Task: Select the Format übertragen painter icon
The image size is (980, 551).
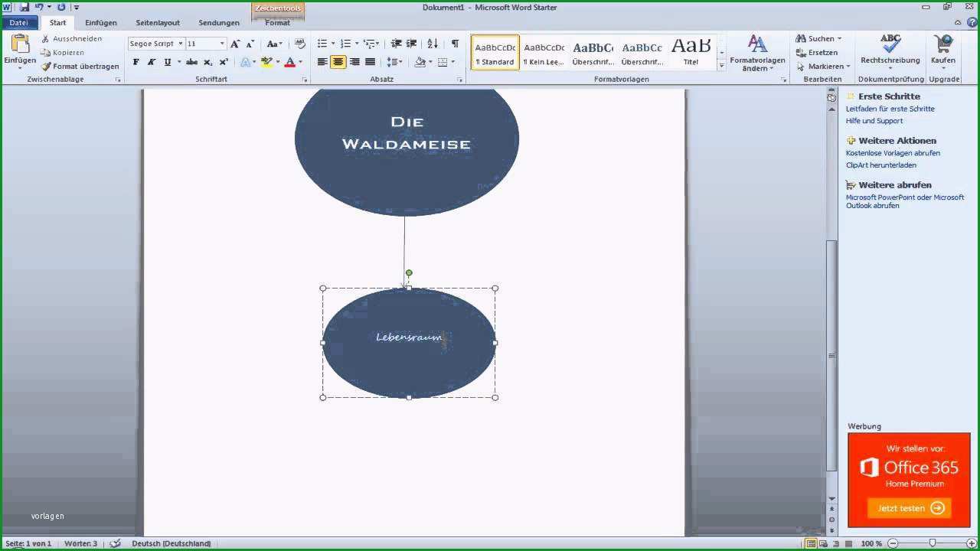Action: [x=46, y=67]
